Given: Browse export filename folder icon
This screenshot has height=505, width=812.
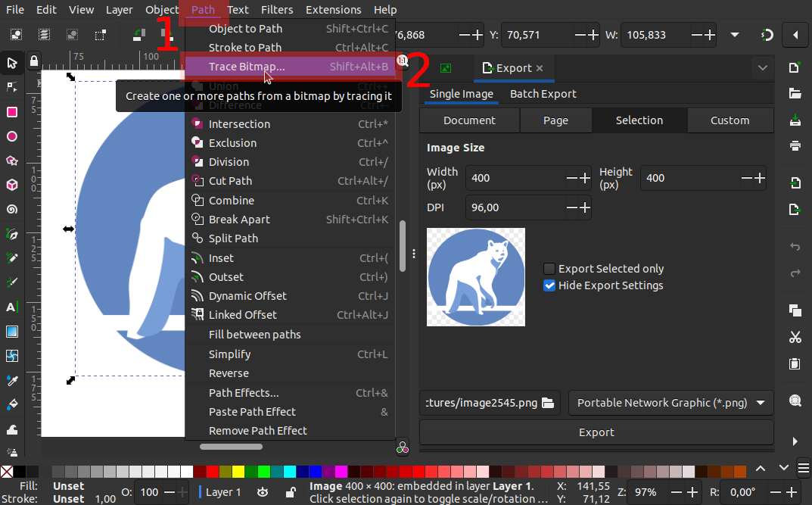Looking at the screenshot, I should pyautogui.click(x=548, y=403).
